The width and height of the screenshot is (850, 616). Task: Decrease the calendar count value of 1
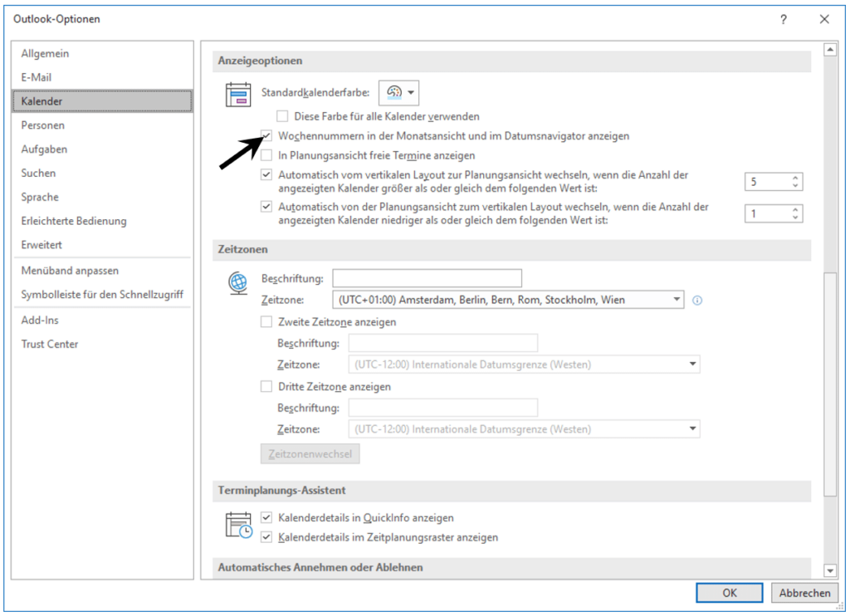point(794,218)
